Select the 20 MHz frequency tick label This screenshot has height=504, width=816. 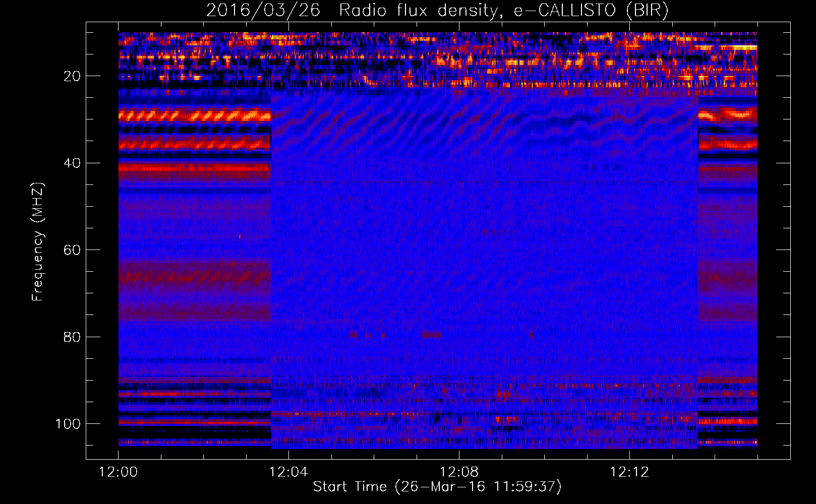[x=73, y=76]
